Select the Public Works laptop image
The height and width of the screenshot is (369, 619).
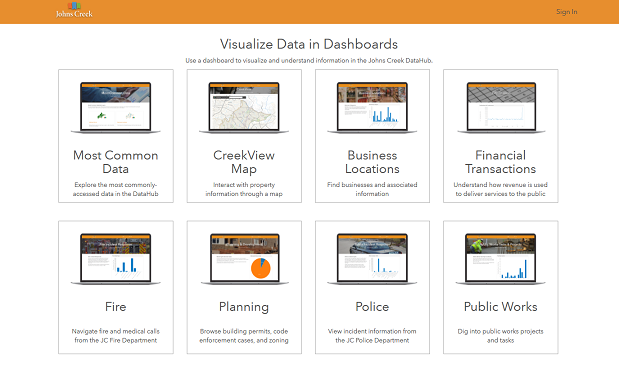tap(501, 259)
